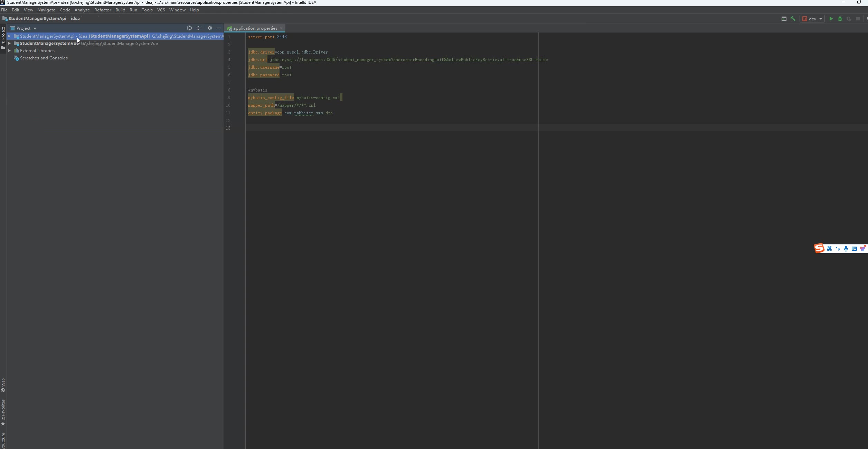Open the Run menu
Image resolution: width=868 pixels, height=449 pixels.
(x=133, y=10)
